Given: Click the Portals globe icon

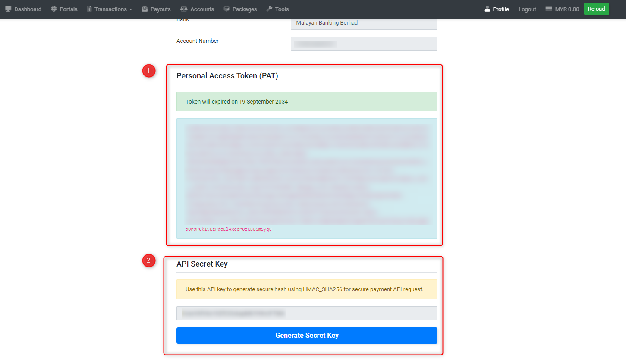Looking at the screenshot, I should (x=54, y=9).
